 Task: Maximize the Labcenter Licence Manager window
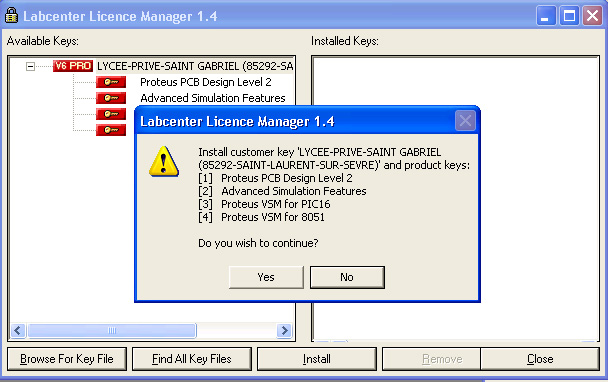coord(569,16)
